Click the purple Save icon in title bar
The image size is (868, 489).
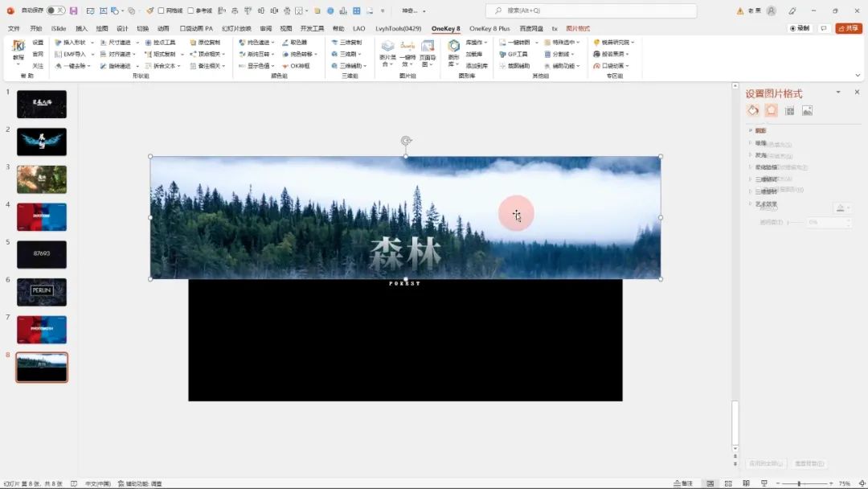click(74, 10)
